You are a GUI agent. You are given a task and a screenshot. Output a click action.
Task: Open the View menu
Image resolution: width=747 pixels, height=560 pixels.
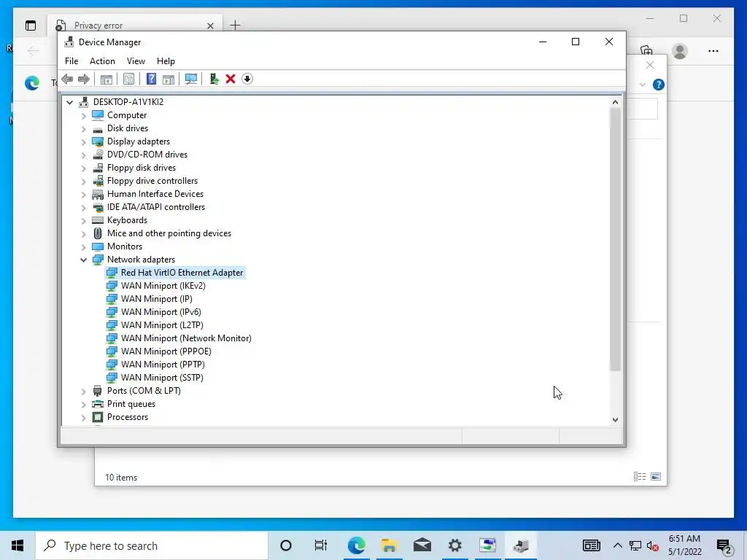(136, 61)
